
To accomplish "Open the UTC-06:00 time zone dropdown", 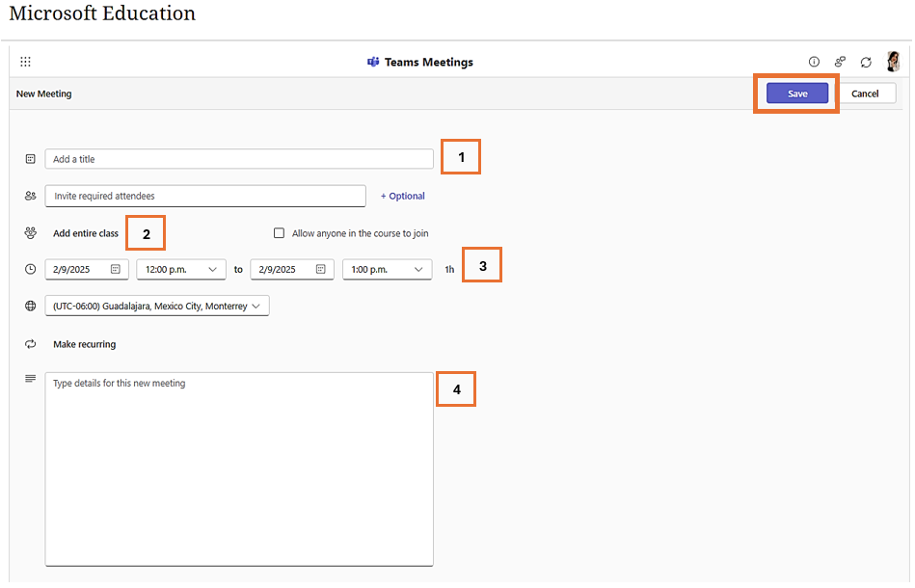I will [x=157, y=306].
